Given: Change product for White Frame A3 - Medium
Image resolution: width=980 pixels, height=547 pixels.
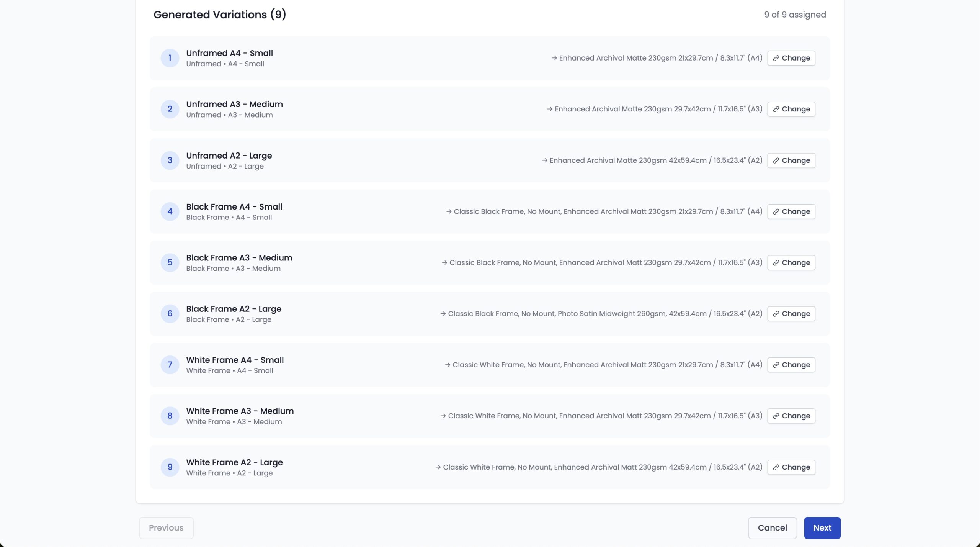Looking at the screenshot, I should [x=791, y=416].
